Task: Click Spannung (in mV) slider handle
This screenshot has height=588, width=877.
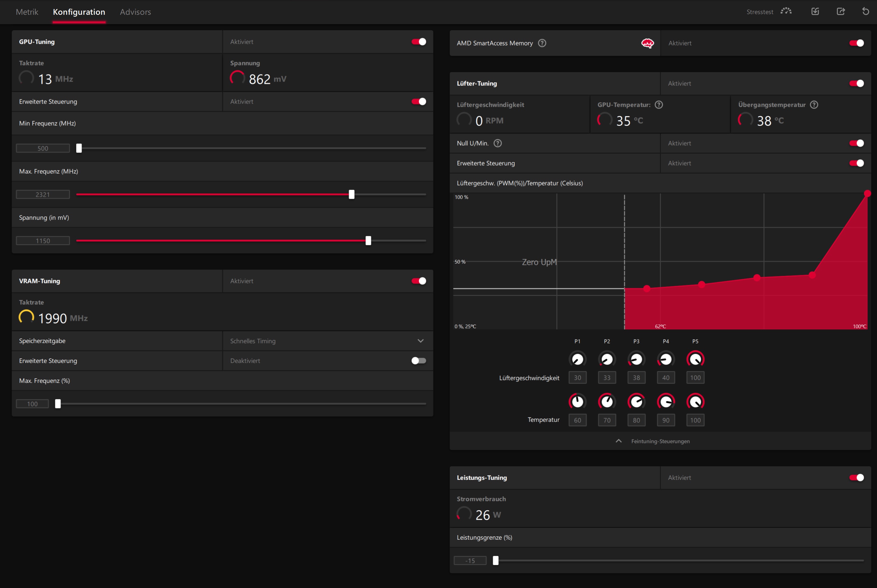Action: 368,240
